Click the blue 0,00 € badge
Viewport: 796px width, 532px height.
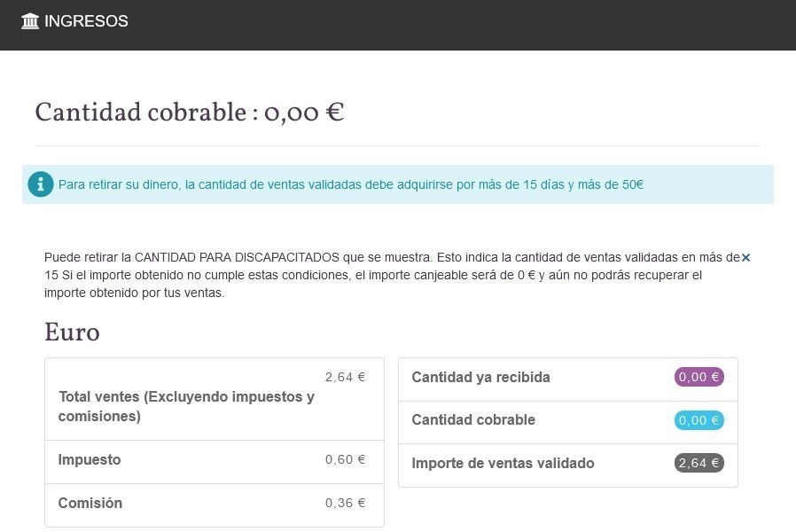click(x=699, y=420)
